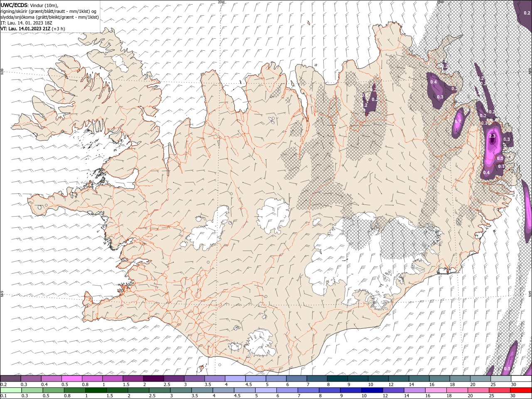
Task: Click the lavender swatch labeled 4 in snow legend
Action: click(235, 379)
